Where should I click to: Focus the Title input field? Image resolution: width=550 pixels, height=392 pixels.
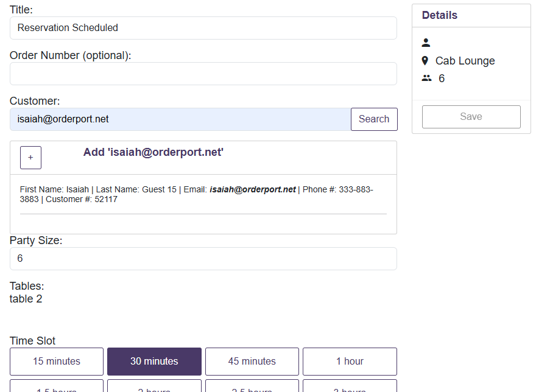203,28
